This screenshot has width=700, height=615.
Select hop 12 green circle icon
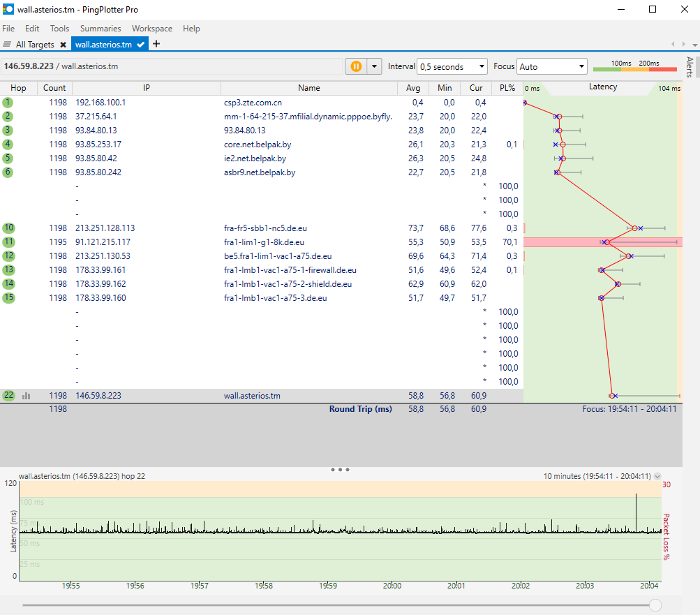[x=8, y=256]
